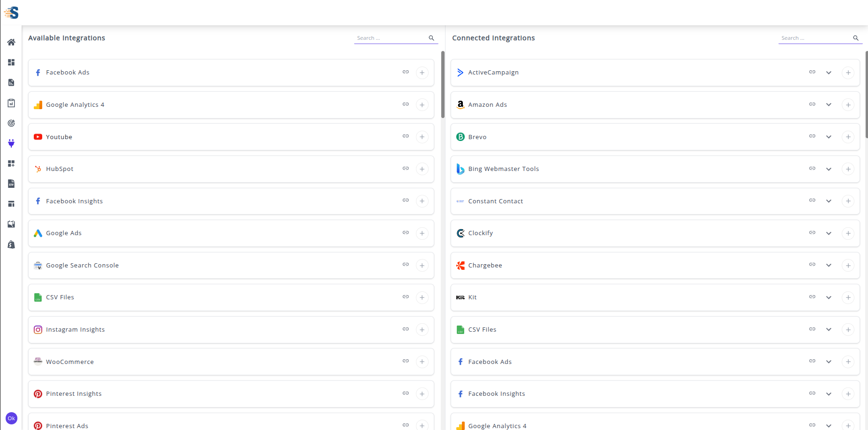868x430 pixels.
Task: Expand the Clockify connected integration
Action: (x=829, y=233)
